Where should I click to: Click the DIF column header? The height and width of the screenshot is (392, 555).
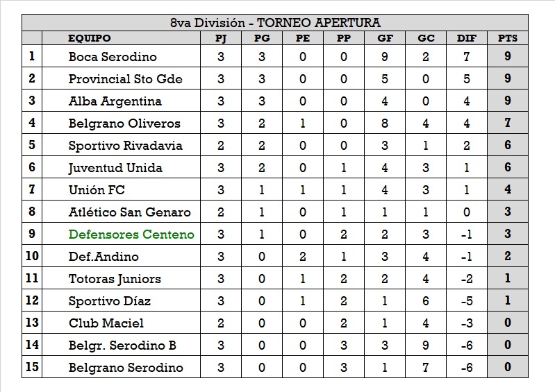[467, 38]
